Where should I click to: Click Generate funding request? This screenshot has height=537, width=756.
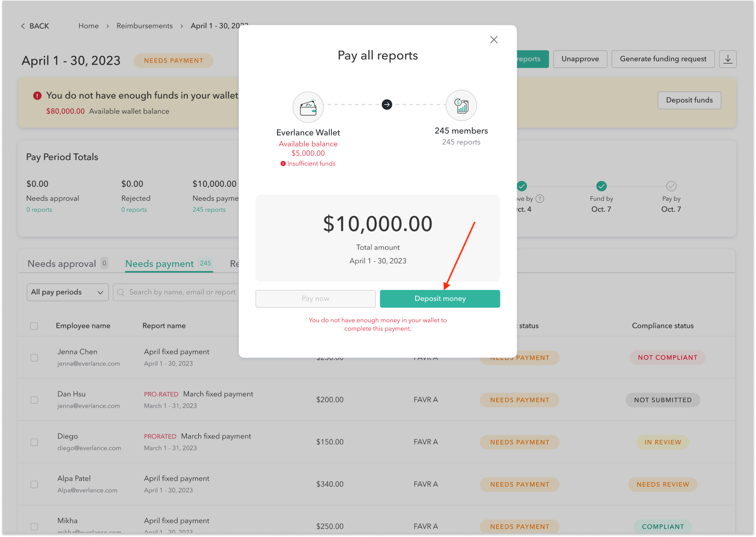[x=663, y=59]
